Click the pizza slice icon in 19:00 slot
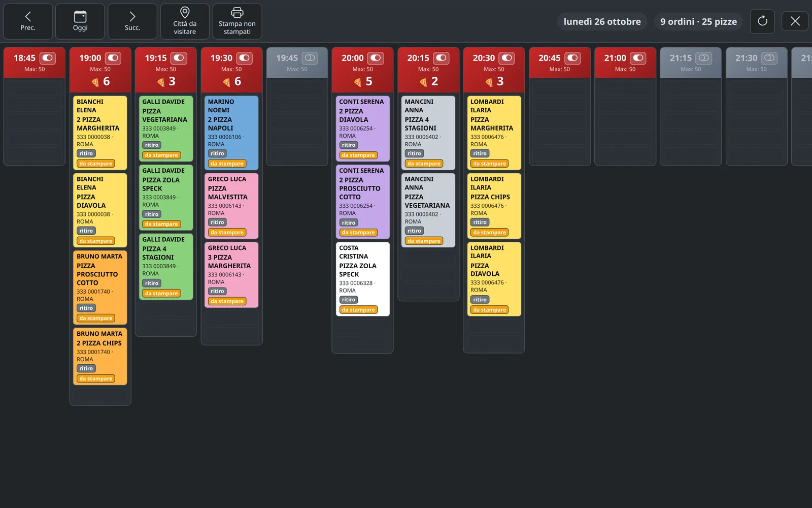The width and height of the screenshot is (812, 508). [95, 82]
